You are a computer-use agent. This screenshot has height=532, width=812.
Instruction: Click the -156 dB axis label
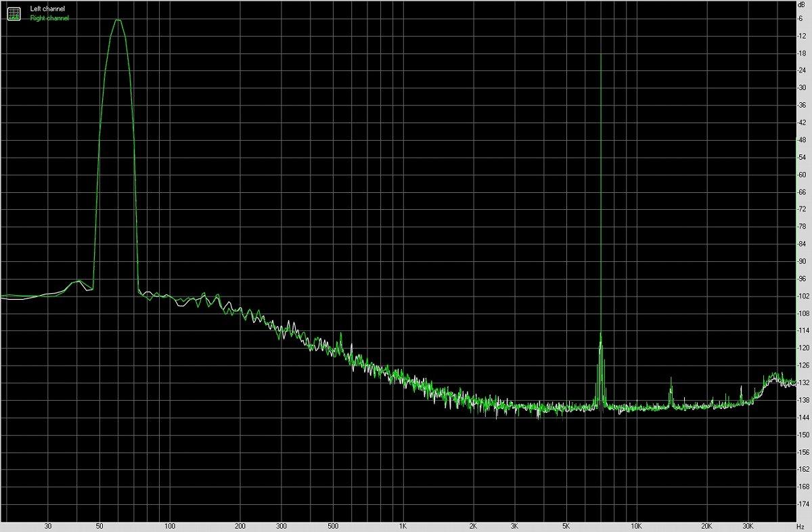803,452
